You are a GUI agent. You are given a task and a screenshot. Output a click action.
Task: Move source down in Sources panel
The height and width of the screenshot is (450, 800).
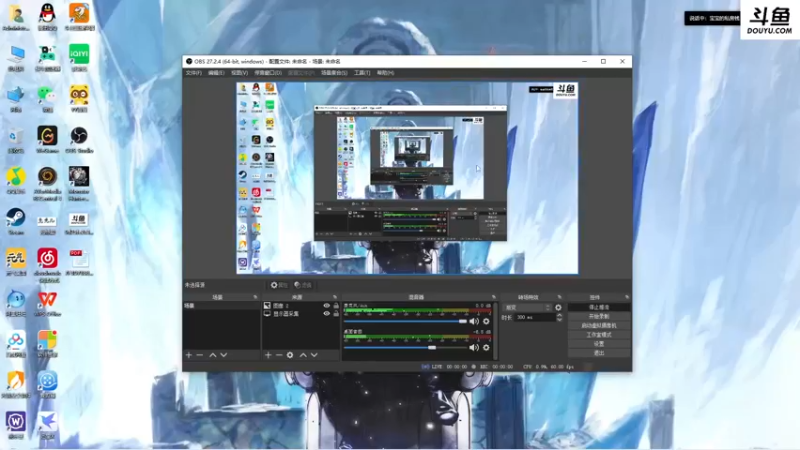314,355
